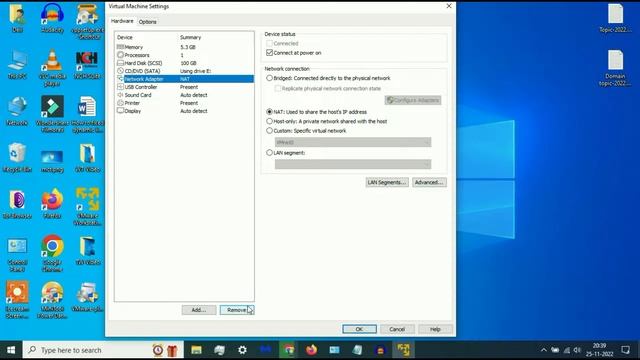Viewport: 640px width, 360px height.
Task: Select the Processors device row
Action: [184, 55]
